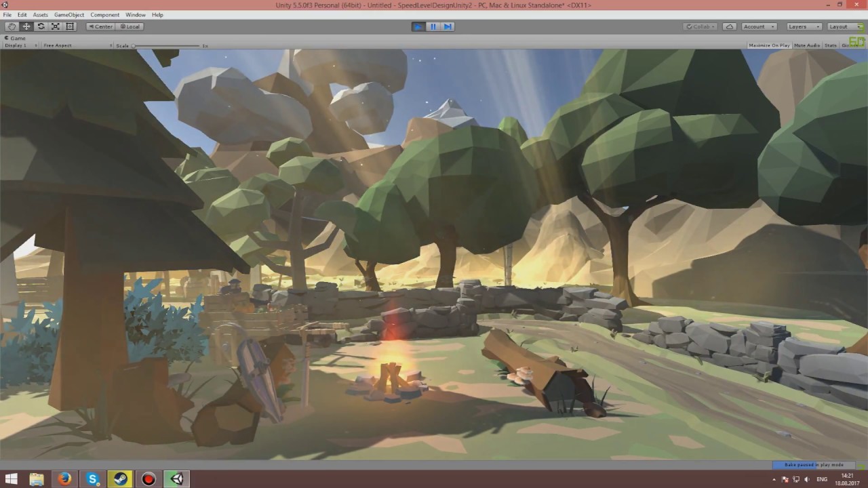Screen dimensions: 868x488
Task: Click the Unity logo in title bar
Action: tap(5, 5)
